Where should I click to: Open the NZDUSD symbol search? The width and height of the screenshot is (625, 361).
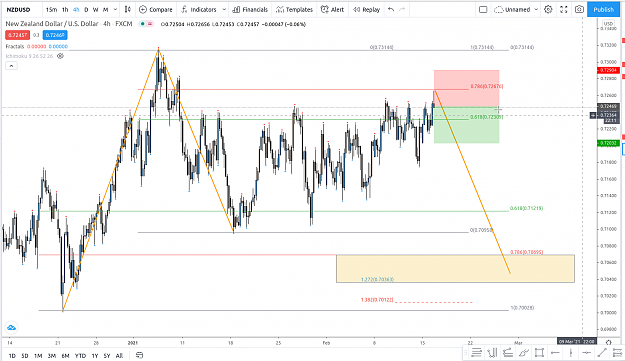18,10
